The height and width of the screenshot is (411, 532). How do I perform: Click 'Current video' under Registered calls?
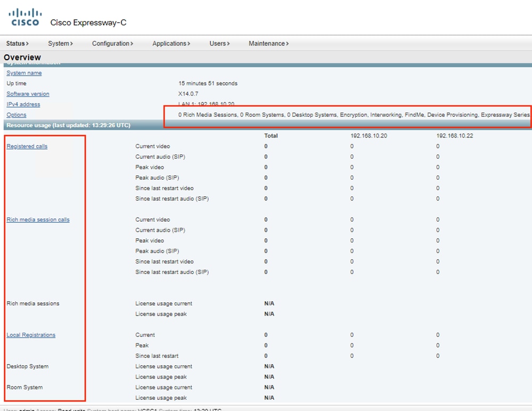click(153, 147)
